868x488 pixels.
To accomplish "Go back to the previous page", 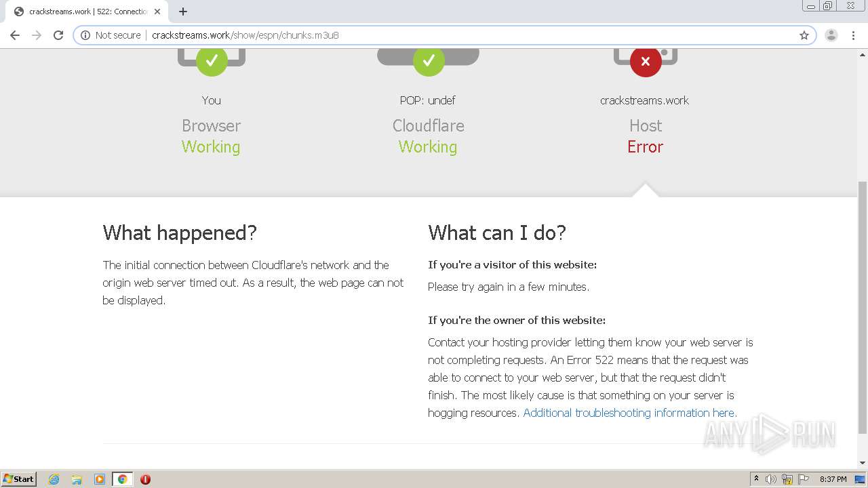I will 15,35.
